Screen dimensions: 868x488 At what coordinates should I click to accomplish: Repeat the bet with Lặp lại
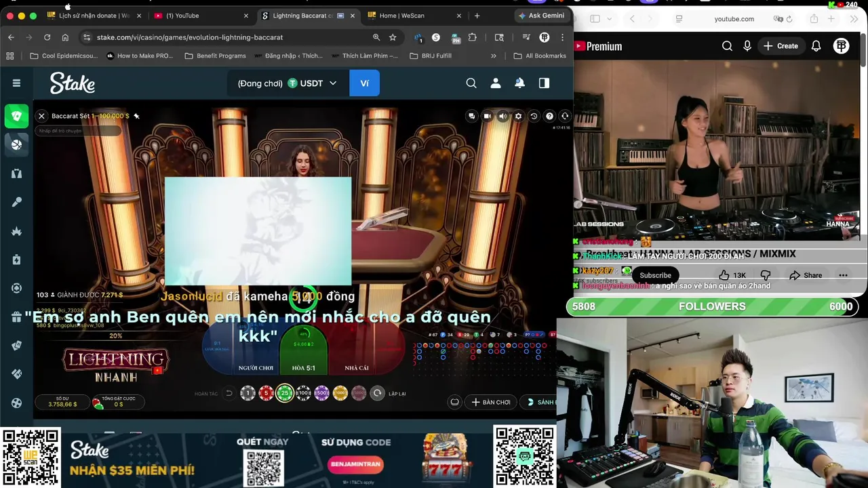pyautogui.click(x=378, y=393)
